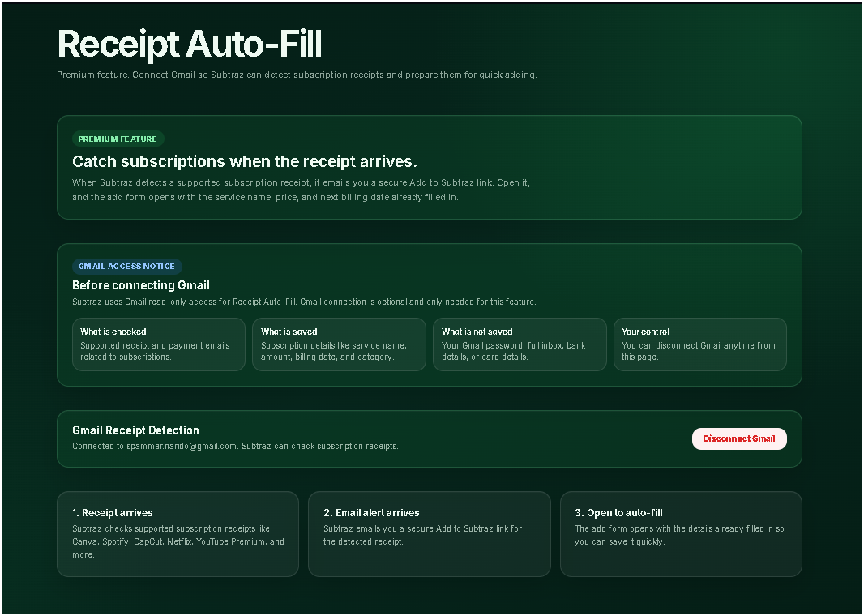Click text "Supported receipt and payment emails"

pos(155,351)
